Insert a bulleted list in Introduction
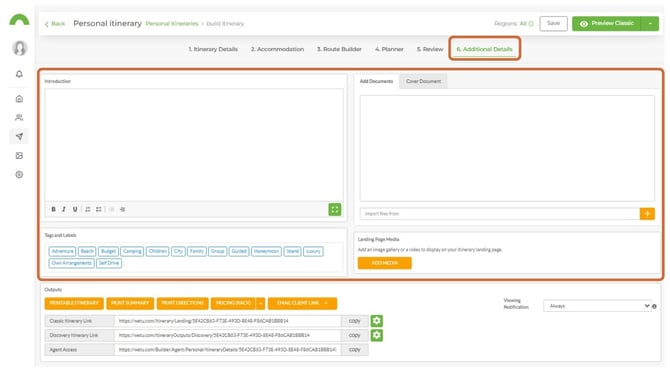 coord(99,209)
